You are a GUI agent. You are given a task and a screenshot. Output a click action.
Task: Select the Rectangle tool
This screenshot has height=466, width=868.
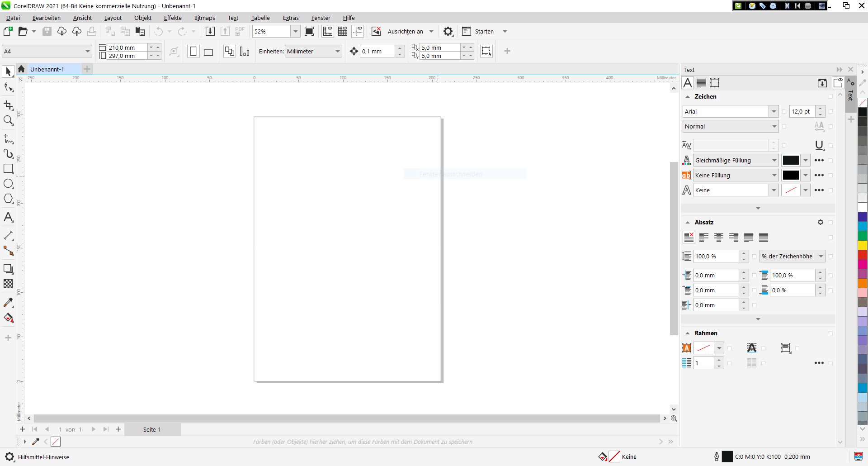8,169
